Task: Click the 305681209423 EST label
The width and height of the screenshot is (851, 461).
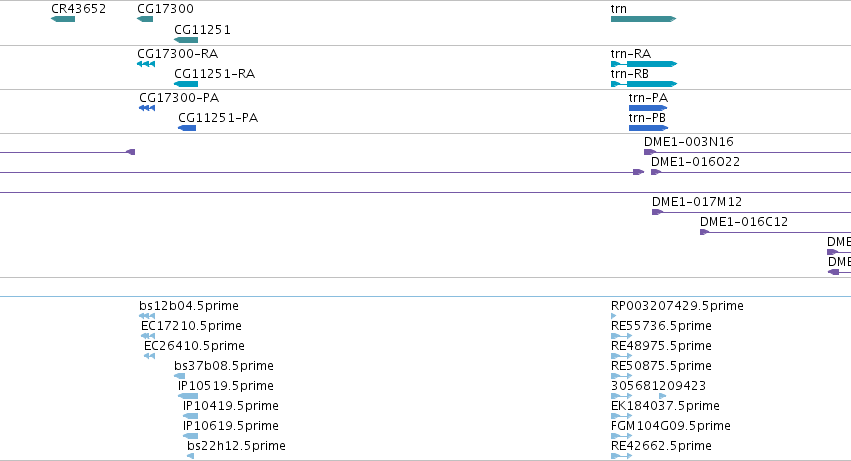Action: pos(658,386)
